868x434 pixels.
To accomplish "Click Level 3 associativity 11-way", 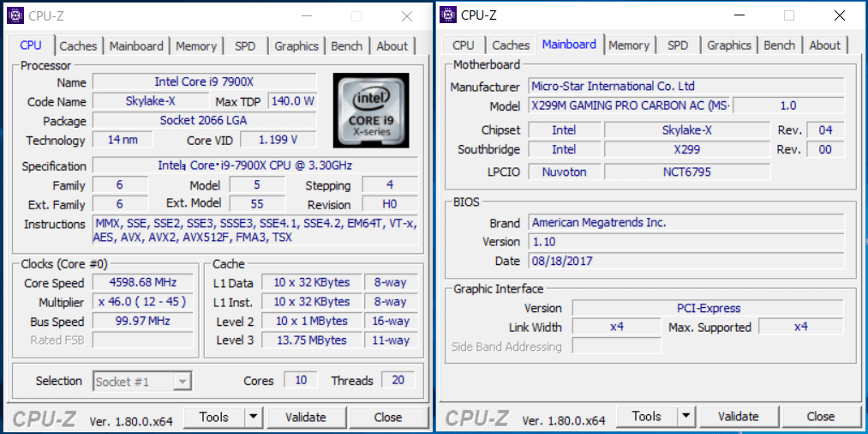I will tap(391, 340).
